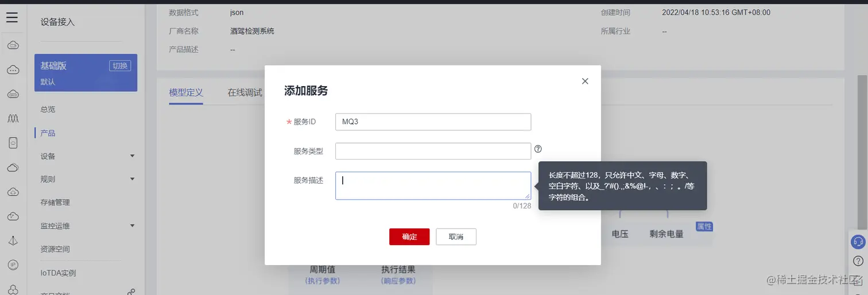Screen dimensions: 868x295
Task: Click the blue 属性 tag
Action: pyautogui.click(x=704, y=226)
